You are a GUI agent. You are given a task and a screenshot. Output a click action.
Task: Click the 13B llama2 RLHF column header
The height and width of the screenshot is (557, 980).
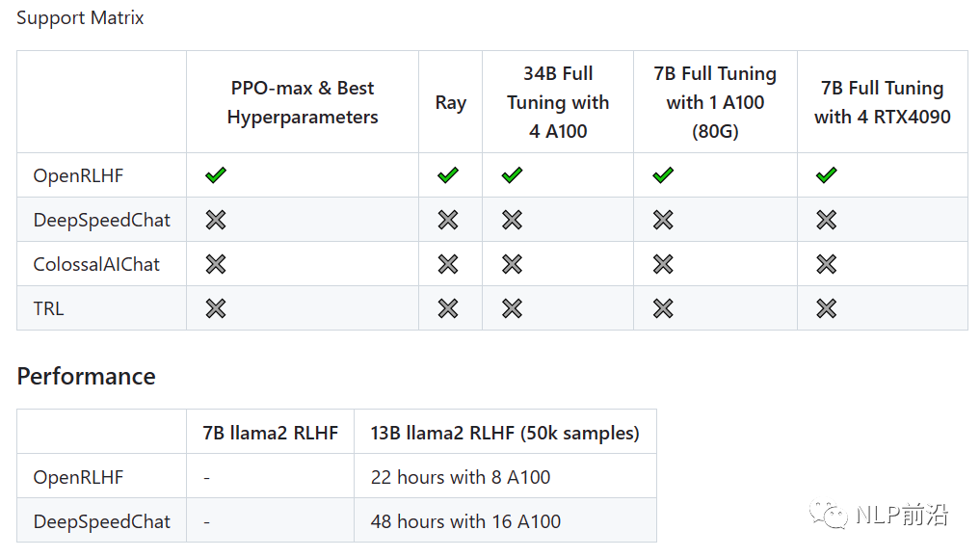click(x=505, y=433)
